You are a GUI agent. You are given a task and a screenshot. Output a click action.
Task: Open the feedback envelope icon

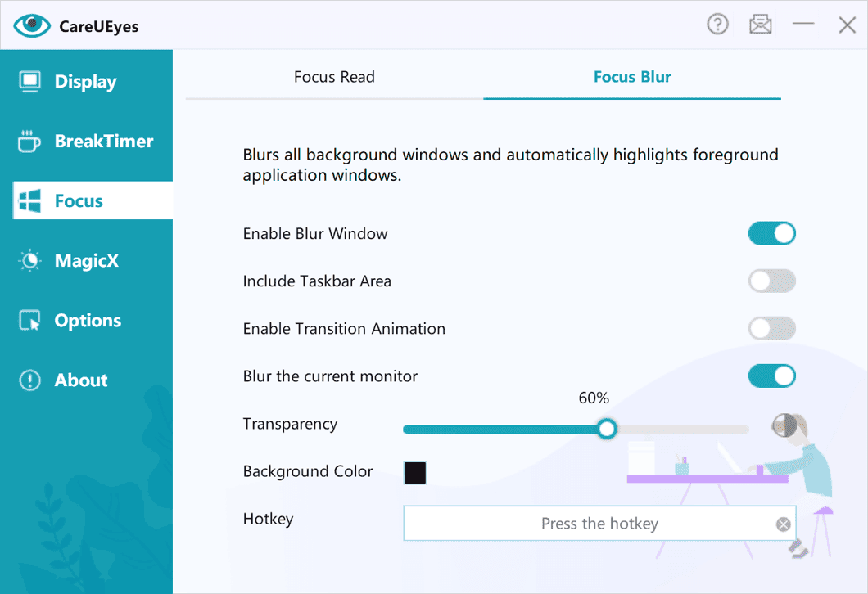pos(761,25)
